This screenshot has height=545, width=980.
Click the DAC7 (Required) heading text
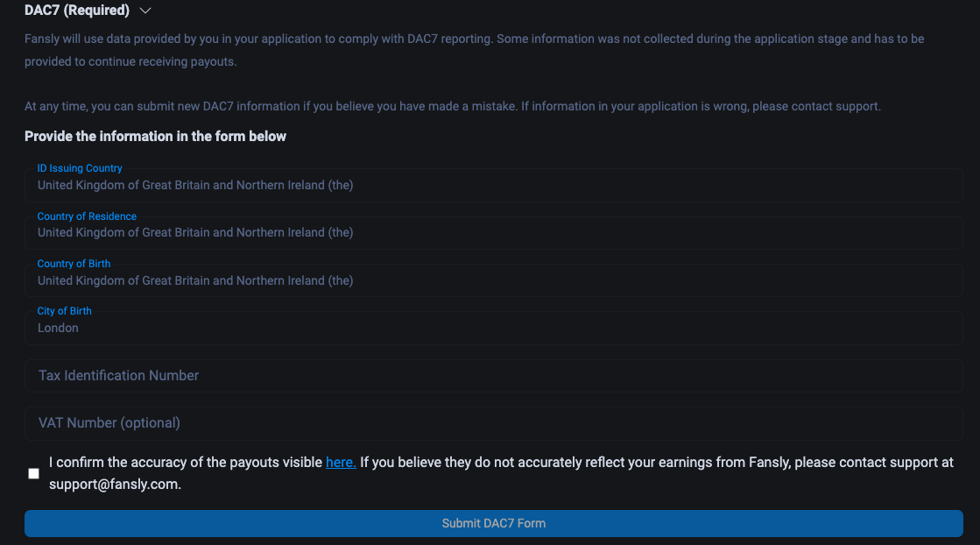click(77, 11)
